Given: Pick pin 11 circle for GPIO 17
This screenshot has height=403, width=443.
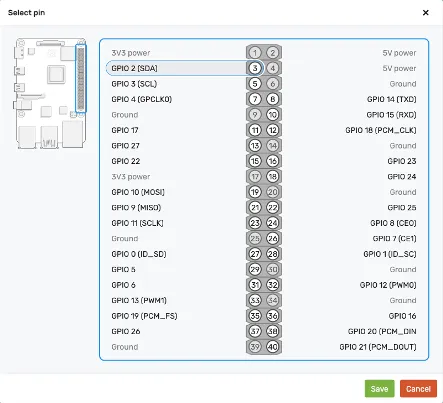Looking at the screenshot, I should click(255, 130).
